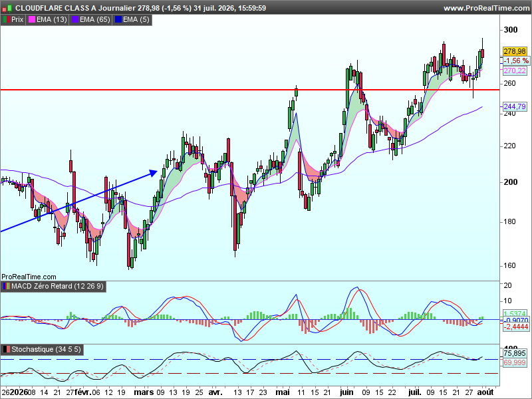This screenshot has height=399, width=532.
Task: Click the yellow 278,98 last price label
Action: 515,51
